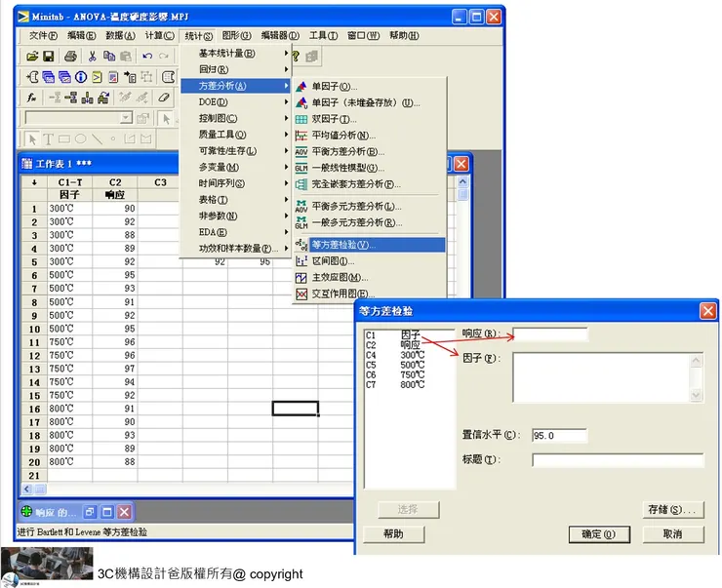Image resolution: width=722 pixels, height=588 pixels.
Task: Select 等方差检验(V)... menu entry
Action: (370, 245)
